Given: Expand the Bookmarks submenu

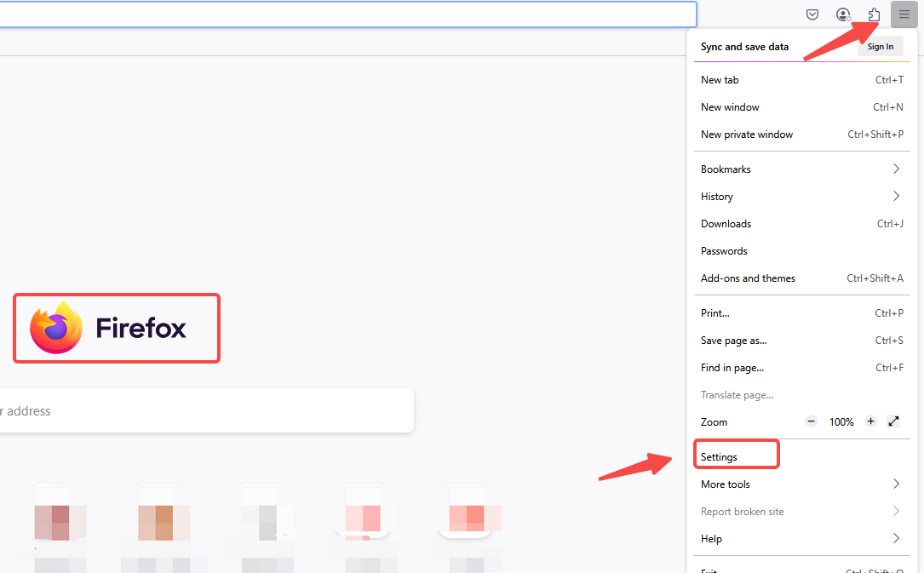Looking at the screenshot, I should pyautogui.click(x=801, y=169).
